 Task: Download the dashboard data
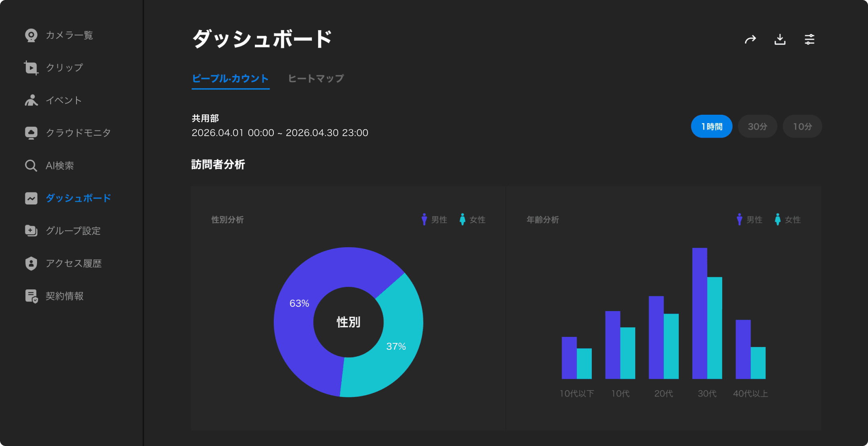click(780, 39)
